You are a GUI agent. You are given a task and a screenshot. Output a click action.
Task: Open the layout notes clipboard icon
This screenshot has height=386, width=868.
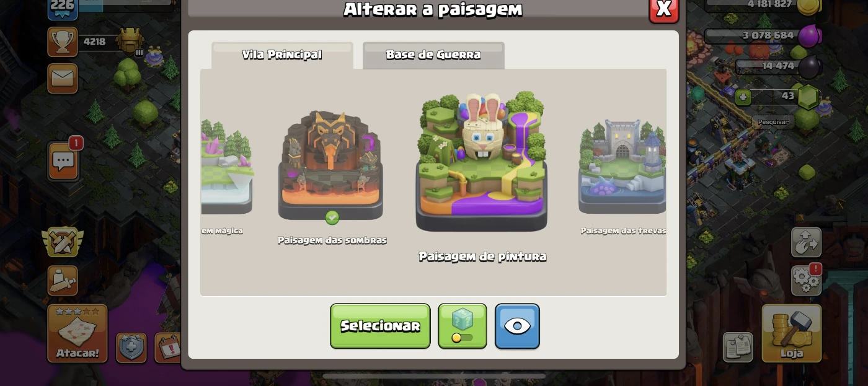(x=738, y=348)
